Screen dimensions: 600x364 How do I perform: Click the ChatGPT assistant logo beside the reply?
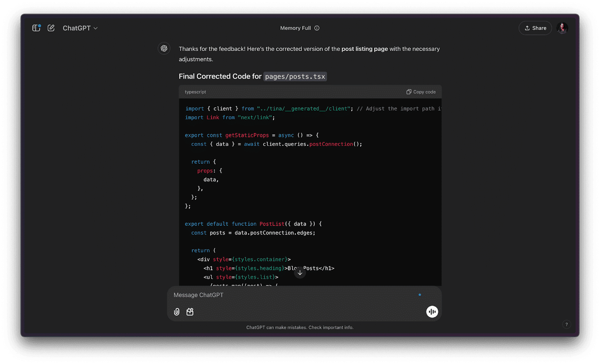coord(164,49)
